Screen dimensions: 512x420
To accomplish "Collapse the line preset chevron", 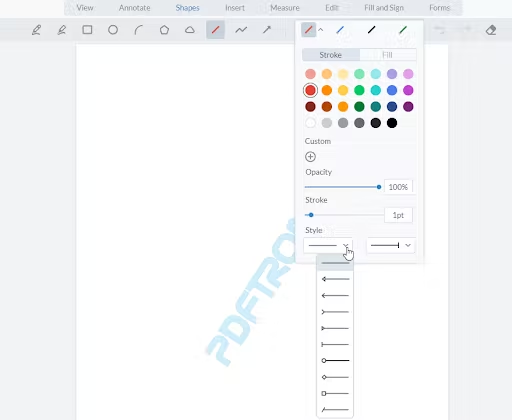I will [x=321, y=30].
